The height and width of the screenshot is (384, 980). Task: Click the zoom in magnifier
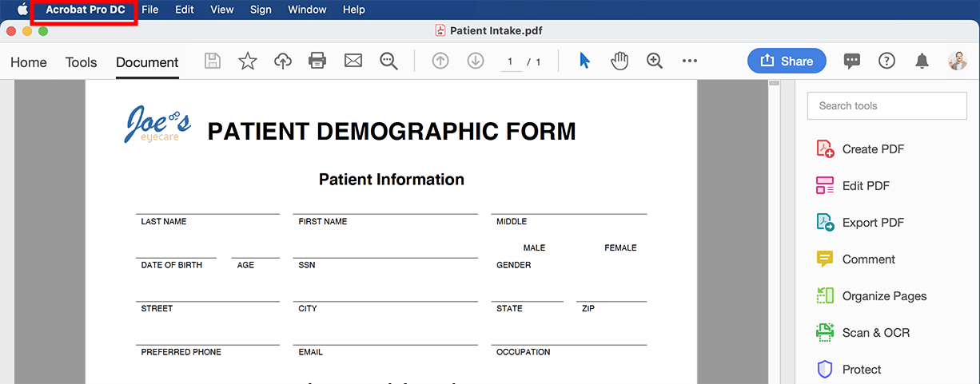pos(655,61)
